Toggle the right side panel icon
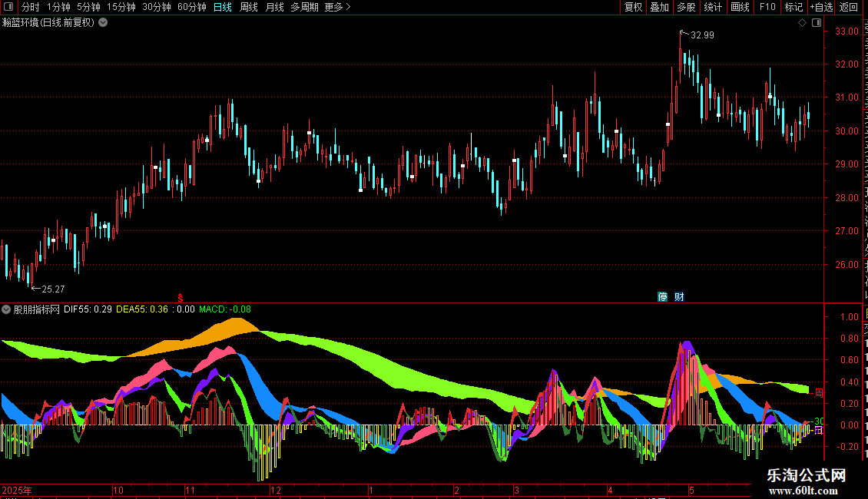 click(x=817, y=23)
